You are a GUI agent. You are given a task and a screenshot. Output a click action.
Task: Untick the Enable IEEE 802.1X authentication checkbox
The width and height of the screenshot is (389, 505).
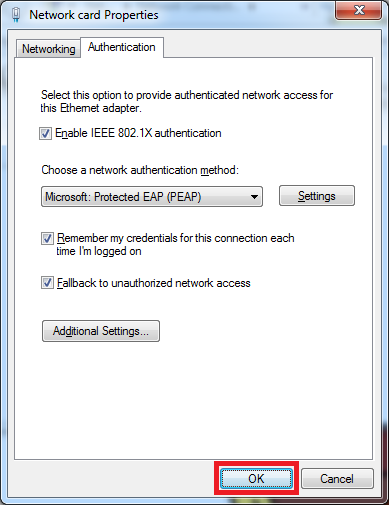click(x=45, y=133)
